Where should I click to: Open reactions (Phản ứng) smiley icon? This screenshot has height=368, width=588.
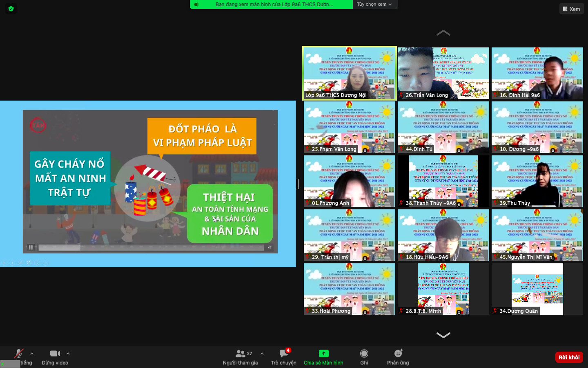coord(398,354)
